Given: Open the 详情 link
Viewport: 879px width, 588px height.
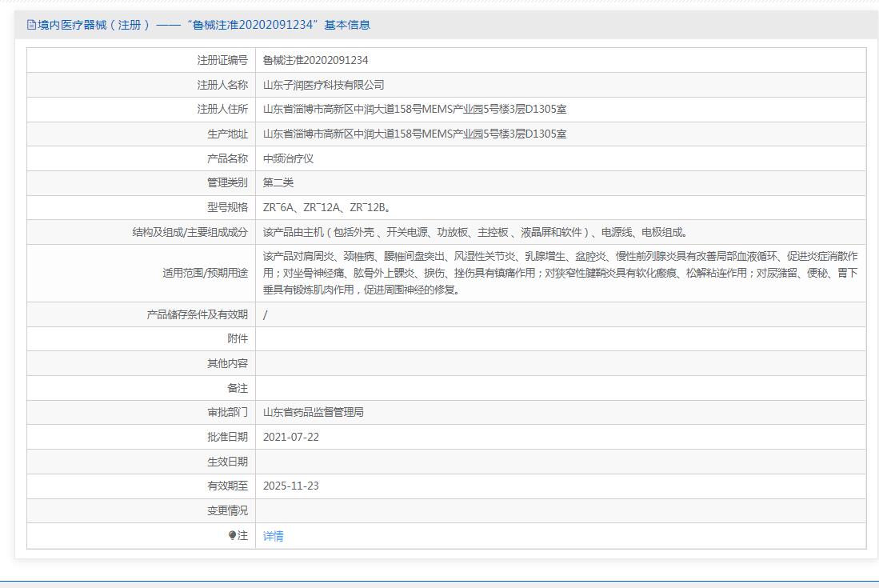Looking at the screenshot, I should pyautogui.click(x=273, y=536).
